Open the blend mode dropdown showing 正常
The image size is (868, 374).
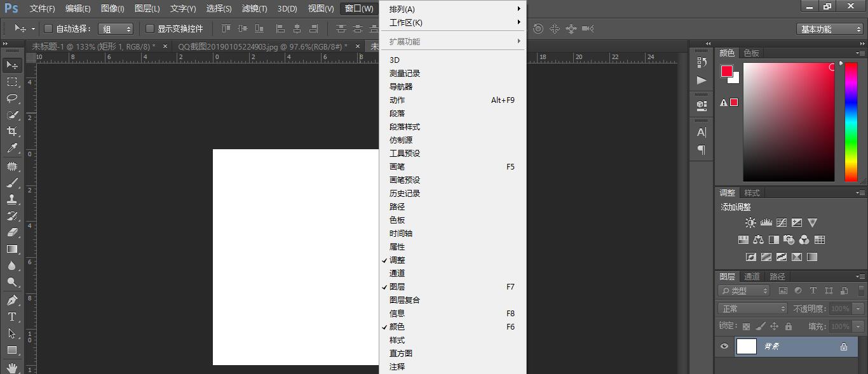coord(752,307)
